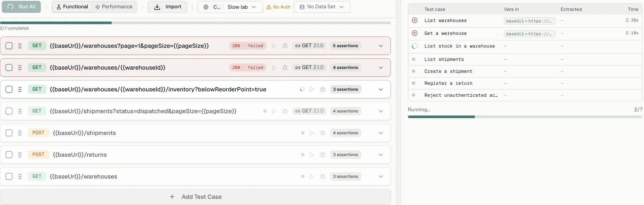Check the inventory belowReorderPoint test checkbox

pyautogui.click(x=9, y=89)
